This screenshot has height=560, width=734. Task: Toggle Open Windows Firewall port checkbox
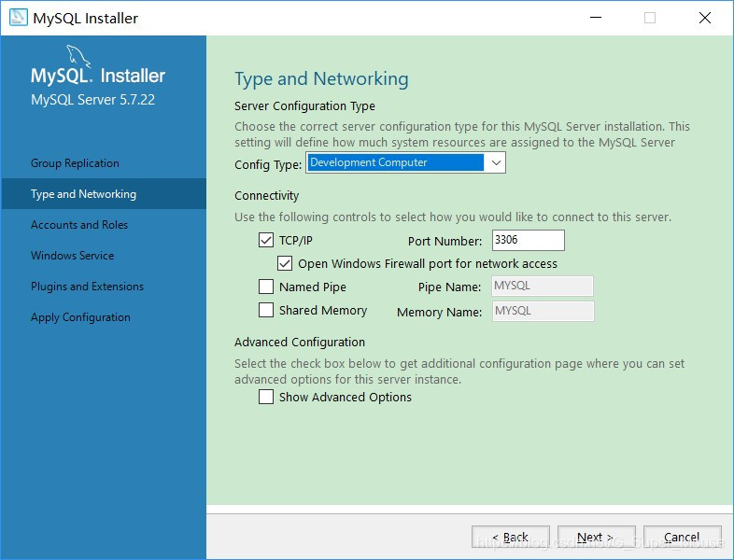285,263
